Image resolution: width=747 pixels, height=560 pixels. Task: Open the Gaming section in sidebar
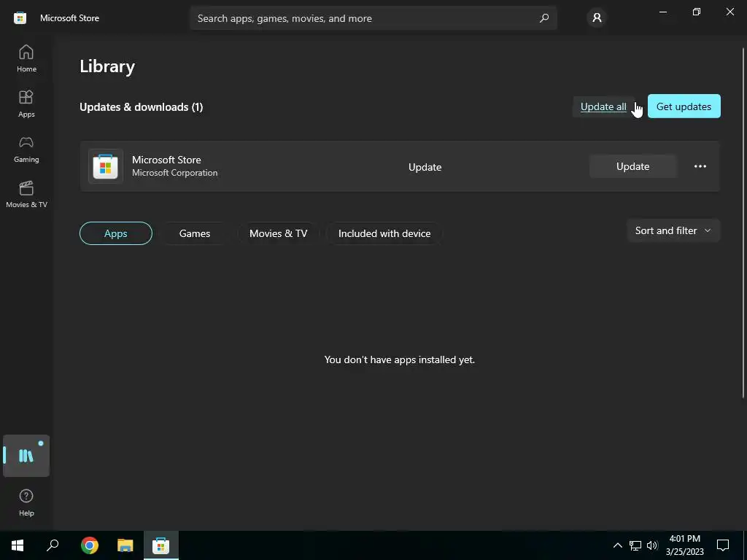click(x=26, y=149)
